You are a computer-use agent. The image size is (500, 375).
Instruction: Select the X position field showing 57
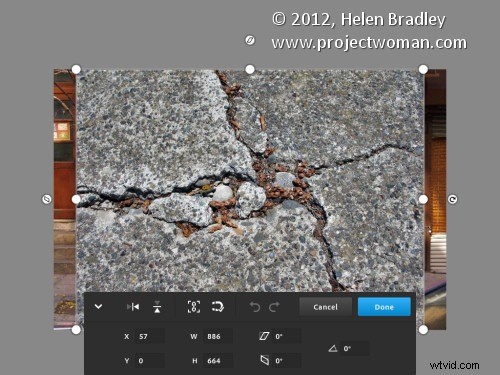click(x=150, y=336)
